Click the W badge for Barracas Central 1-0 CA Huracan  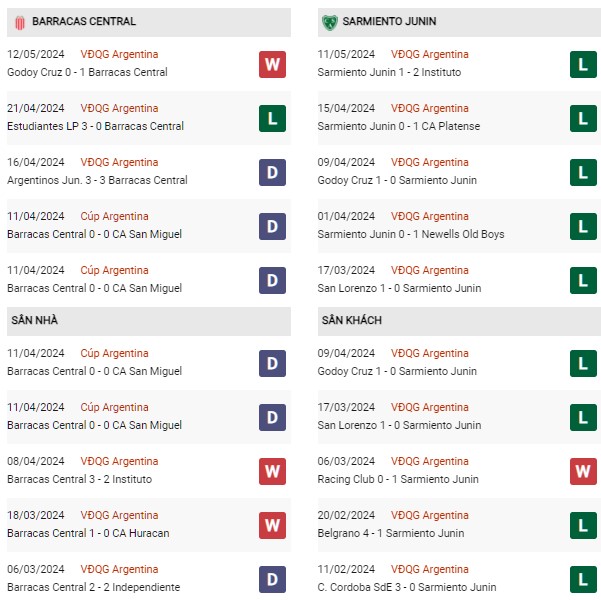click(272, 525)
